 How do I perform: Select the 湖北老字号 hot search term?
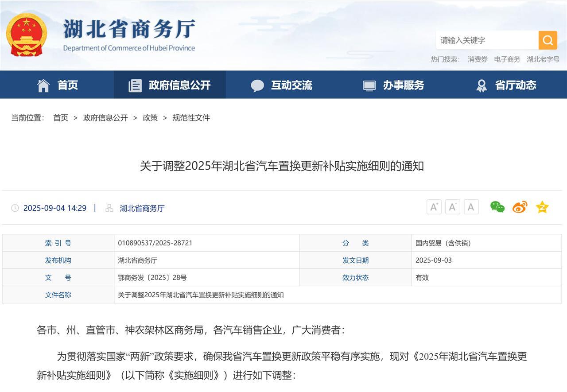(543, 59)
